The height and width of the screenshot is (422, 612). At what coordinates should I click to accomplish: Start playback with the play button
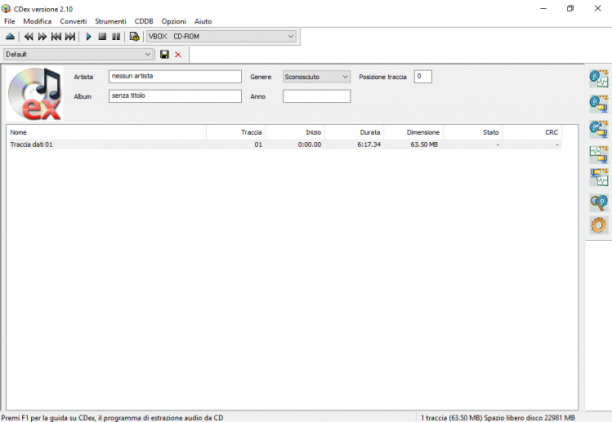coord(89,37)
